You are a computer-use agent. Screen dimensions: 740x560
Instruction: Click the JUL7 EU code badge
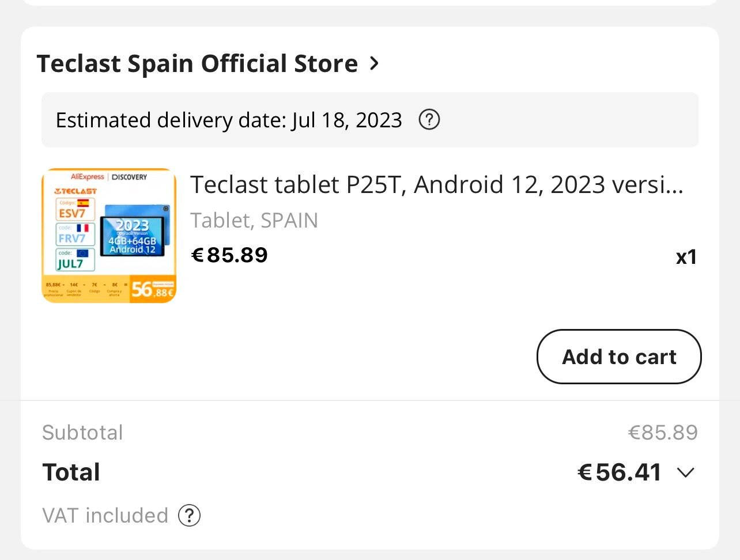[x=75, y=260]
